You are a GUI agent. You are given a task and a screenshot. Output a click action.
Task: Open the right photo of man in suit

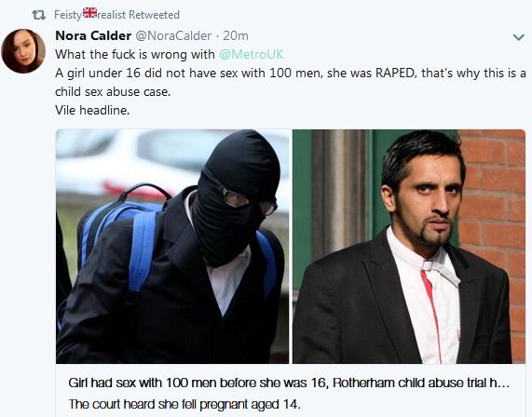point(409,247)
